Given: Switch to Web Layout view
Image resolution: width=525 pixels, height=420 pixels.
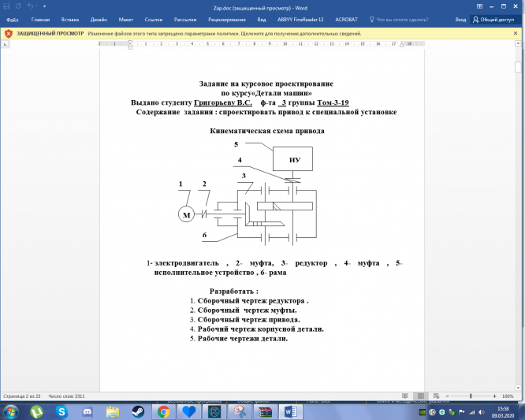Looking at the screenshot, I should pyautogui.click(x=436, y=396).
